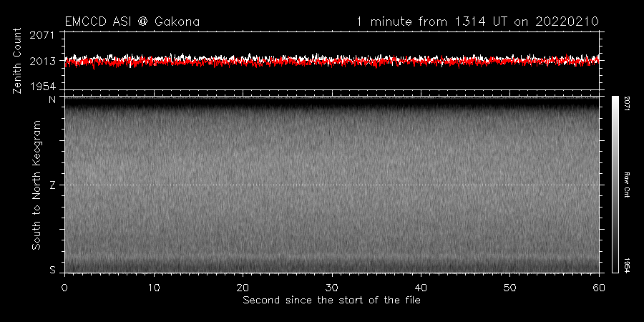The image size is (644, 322).
Task: Click the 30 second tick label
Action: 332,287
